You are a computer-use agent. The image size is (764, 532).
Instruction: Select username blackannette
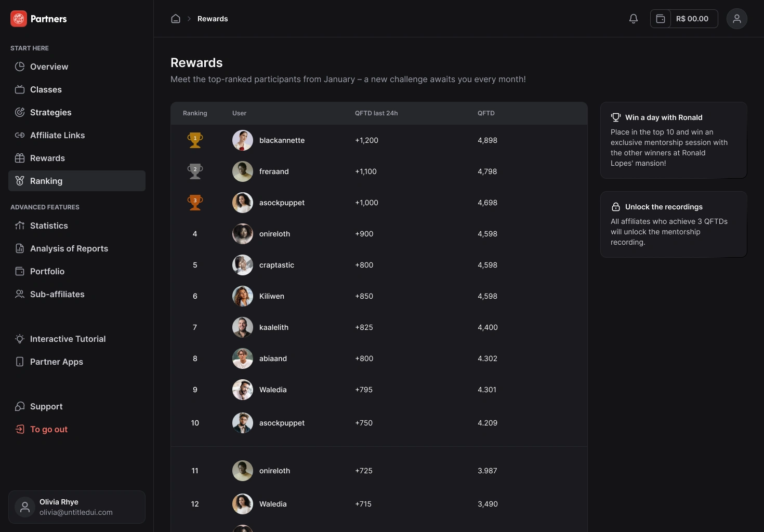(282, 140)
